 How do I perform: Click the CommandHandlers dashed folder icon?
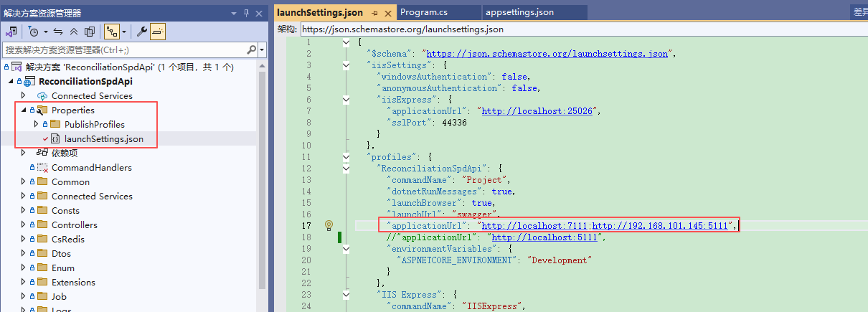pyautogui.click(x=42, y=168)
